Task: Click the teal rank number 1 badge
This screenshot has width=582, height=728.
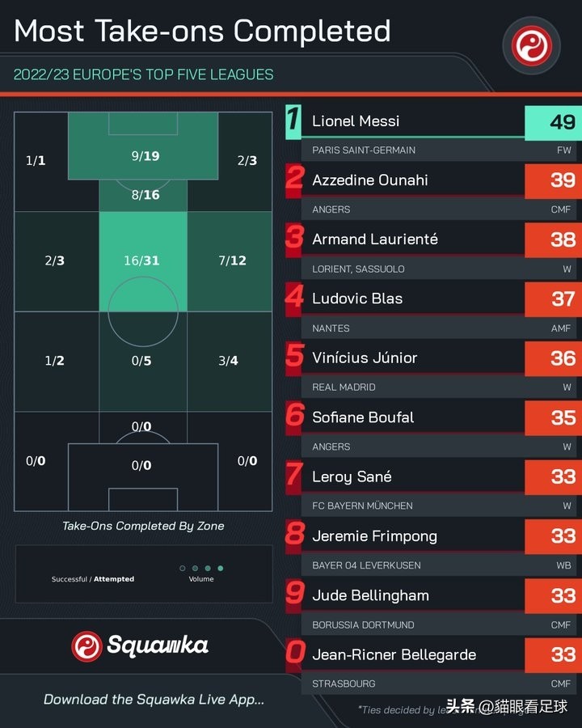Action: 293,121
